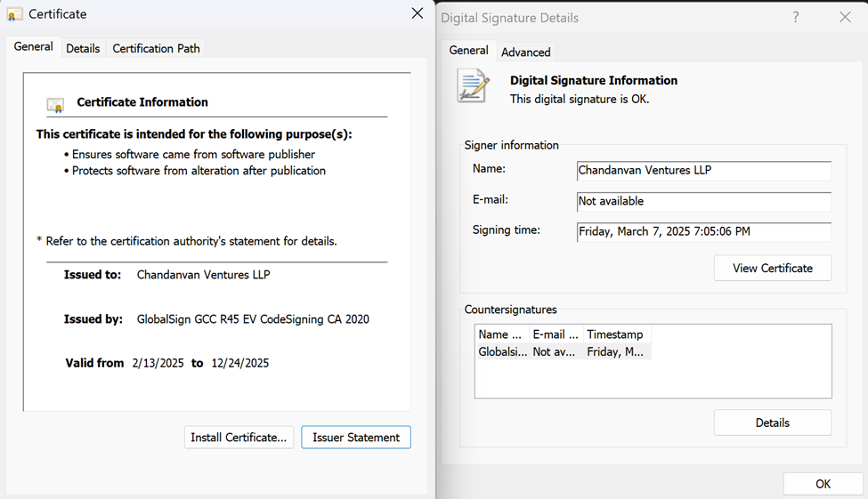The width and height of the screenshot is (868, 499).
Task: Open the Certification Path tab
Action: coord(156,49)
